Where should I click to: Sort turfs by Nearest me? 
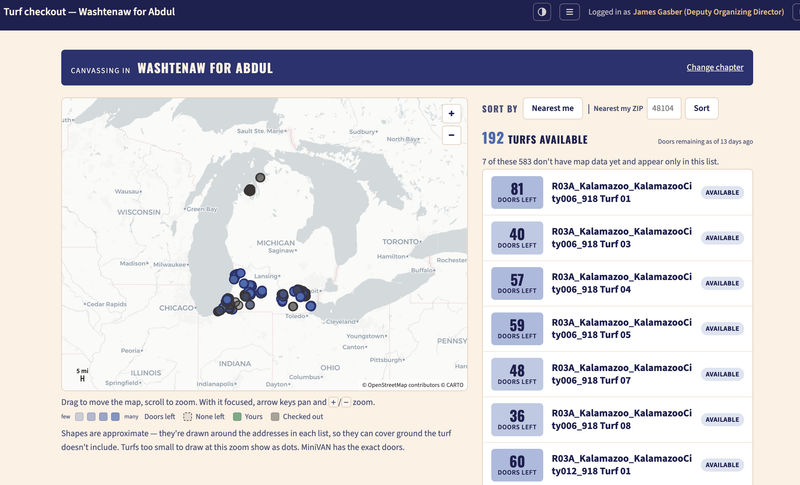click(x=553, y=108)
